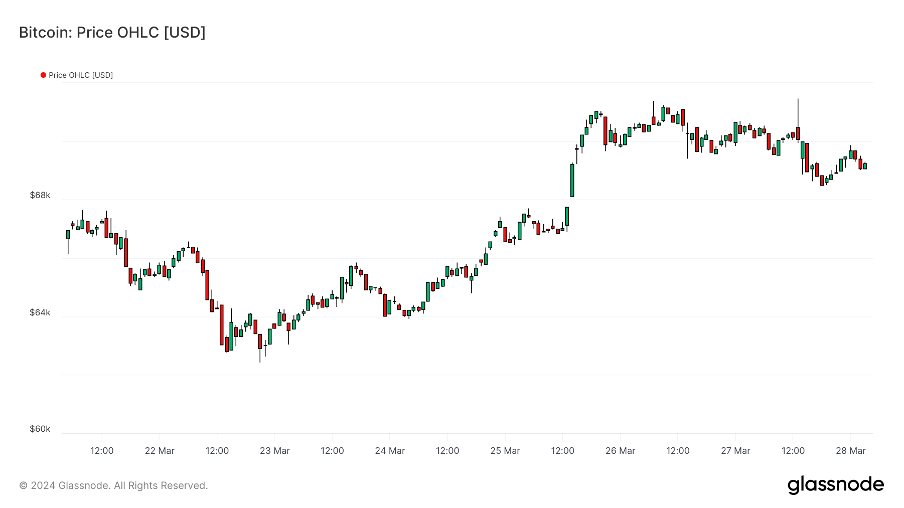
Task: Click the $68k y-axis label
Action: [x=39, y=196]
